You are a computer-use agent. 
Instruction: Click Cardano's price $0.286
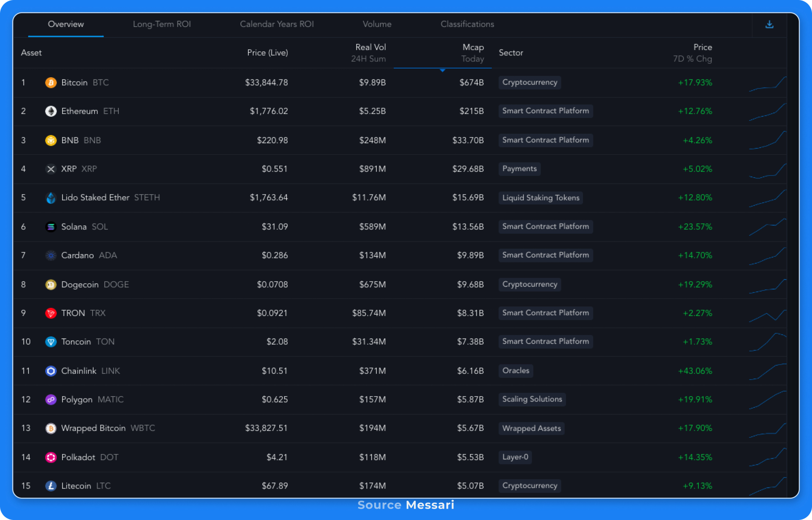coord(275,255)
